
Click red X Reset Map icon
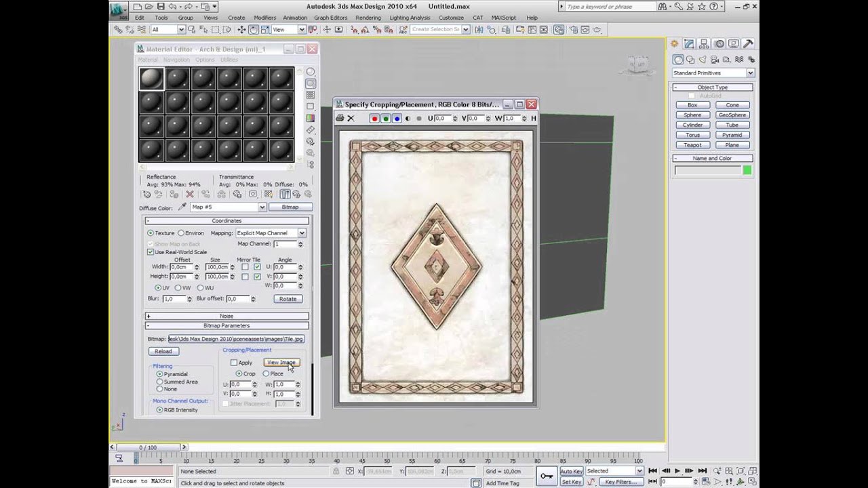(x=190, y=195)
